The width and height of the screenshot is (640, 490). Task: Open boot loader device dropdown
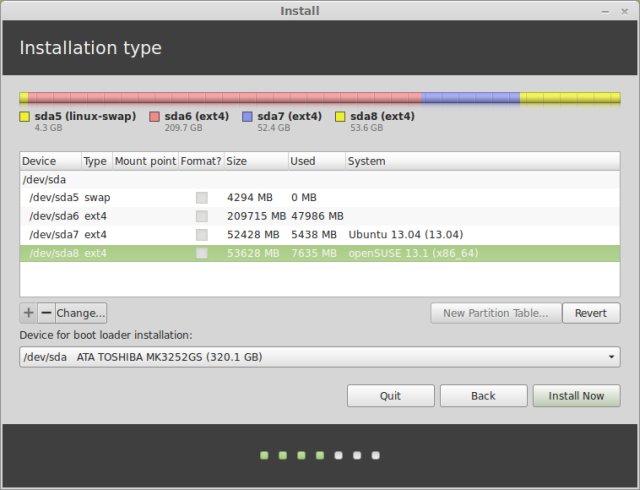coord(320,357)
